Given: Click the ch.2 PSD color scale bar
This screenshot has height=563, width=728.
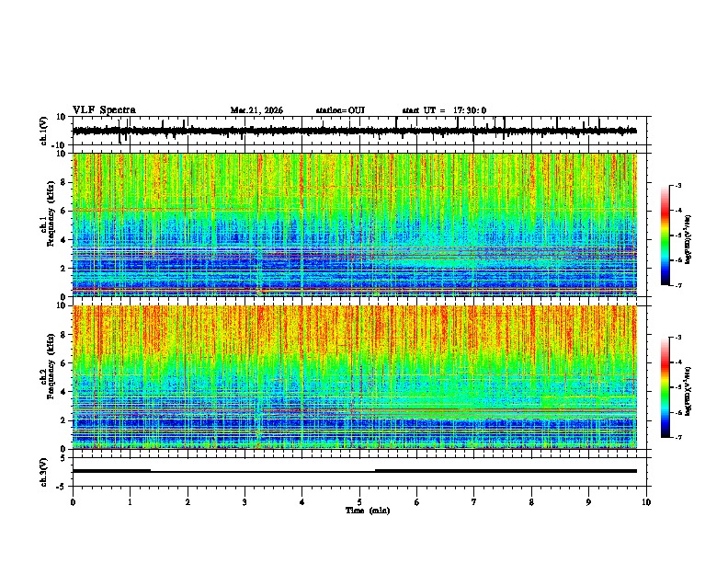Looking at the screenshot, I should point(665,387).
